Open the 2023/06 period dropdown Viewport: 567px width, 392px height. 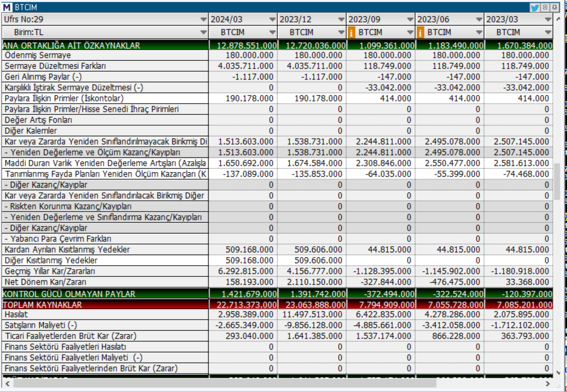pos(479,19)
